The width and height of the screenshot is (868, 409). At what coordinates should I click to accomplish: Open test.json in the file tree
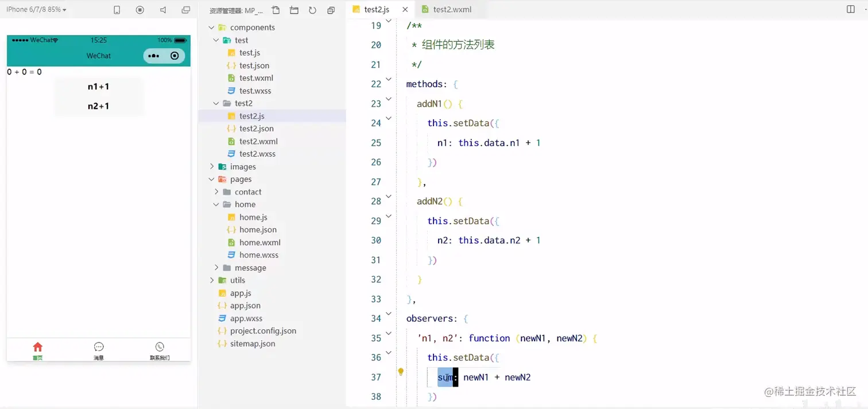coord(254,65)
